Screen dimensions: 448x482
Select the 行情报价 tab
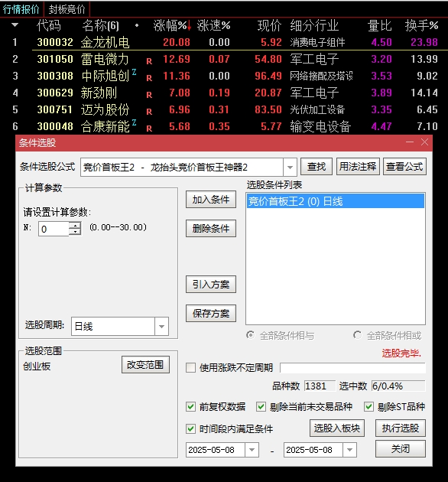point(21,9)
